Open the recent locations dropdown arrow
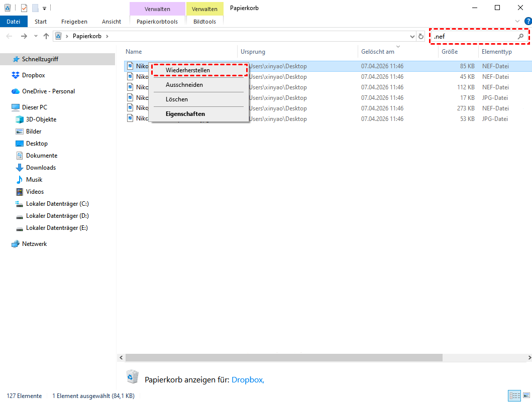 35,36
